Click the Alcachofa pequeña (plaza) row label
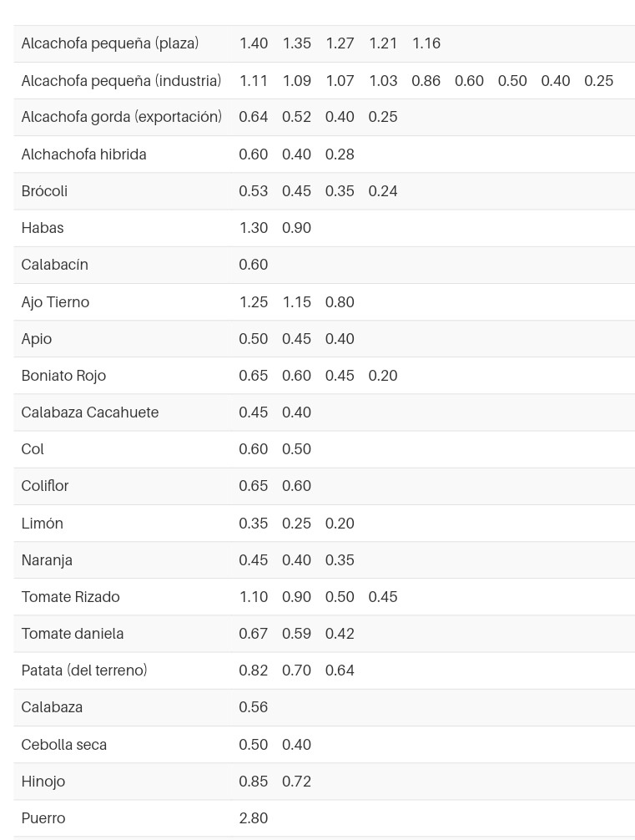 coord(110,43)
